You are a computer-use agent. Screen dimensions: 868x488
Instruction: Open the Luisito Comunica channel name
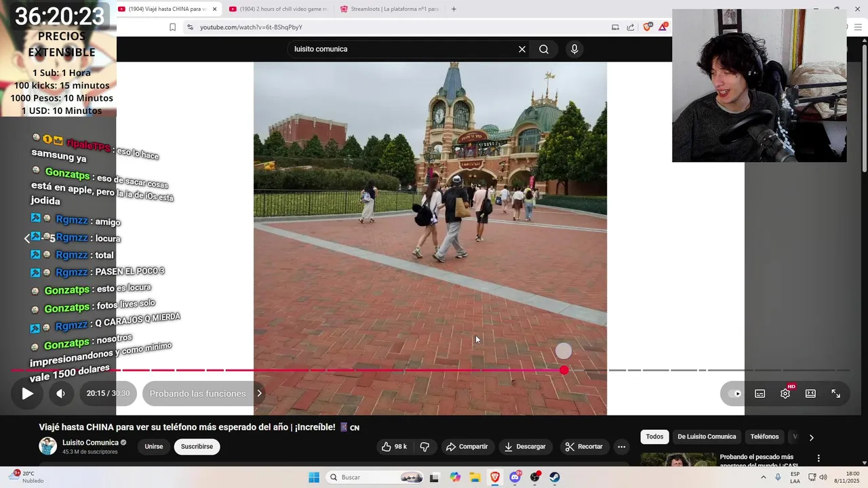click(x=90, y=443)
